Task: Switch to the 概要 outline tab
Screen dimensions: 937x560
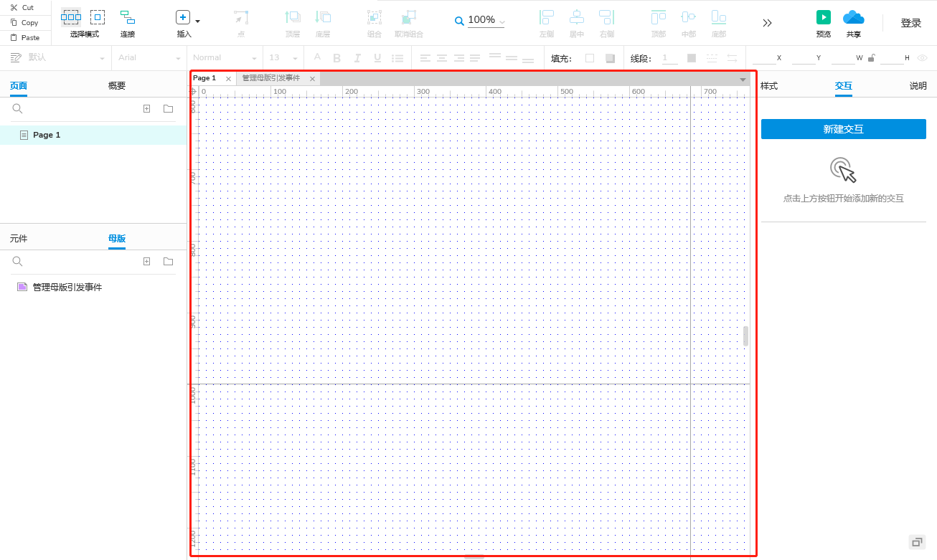Action: (117, 85)
